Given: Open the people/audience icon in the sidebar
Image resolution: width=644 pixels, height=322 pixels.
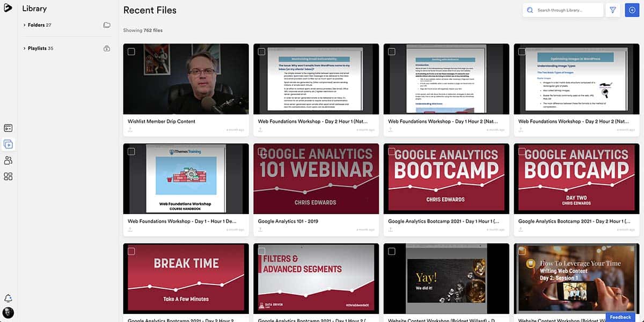Looking at the screenshot, I should point(8,160).
